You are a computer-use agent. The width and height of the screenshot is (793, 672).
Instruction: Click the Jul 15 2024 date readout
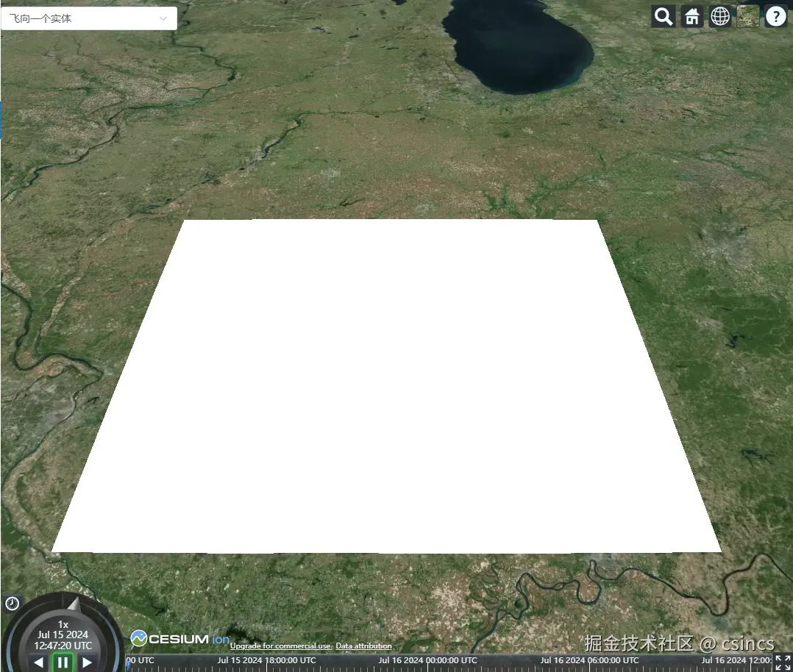[x=63, y=635]
